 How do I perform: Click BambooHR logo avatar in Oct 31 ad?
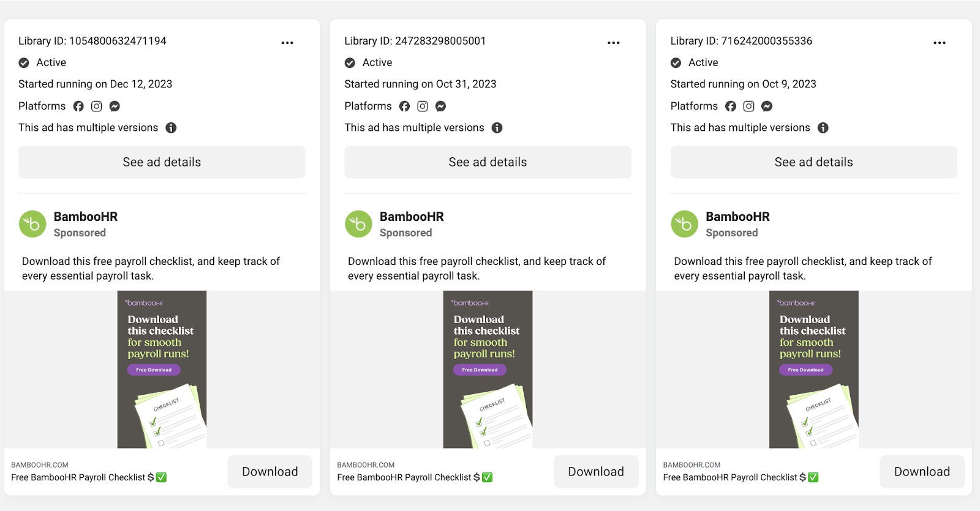(358, 224)
